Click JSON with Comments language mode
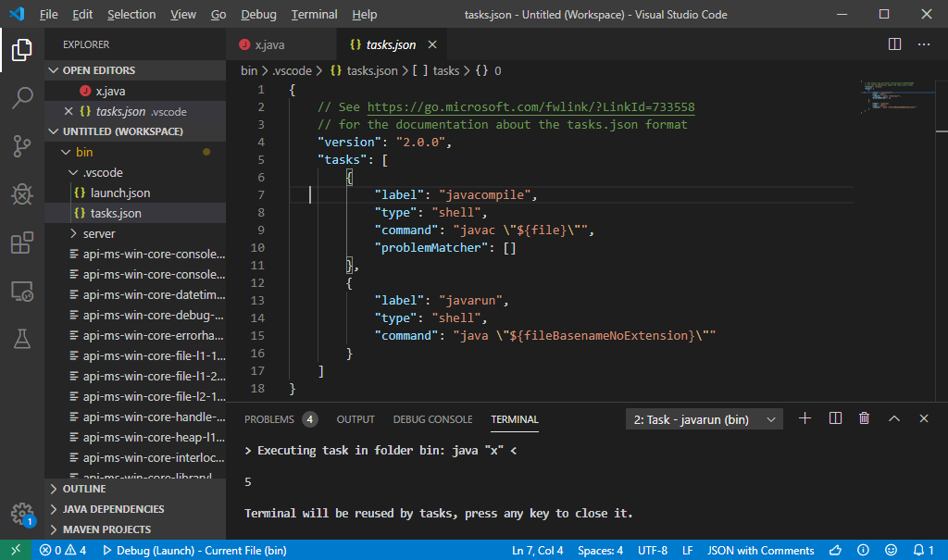Image resolution: width=948 pixels, height=560 pixels. click(760, 551)
